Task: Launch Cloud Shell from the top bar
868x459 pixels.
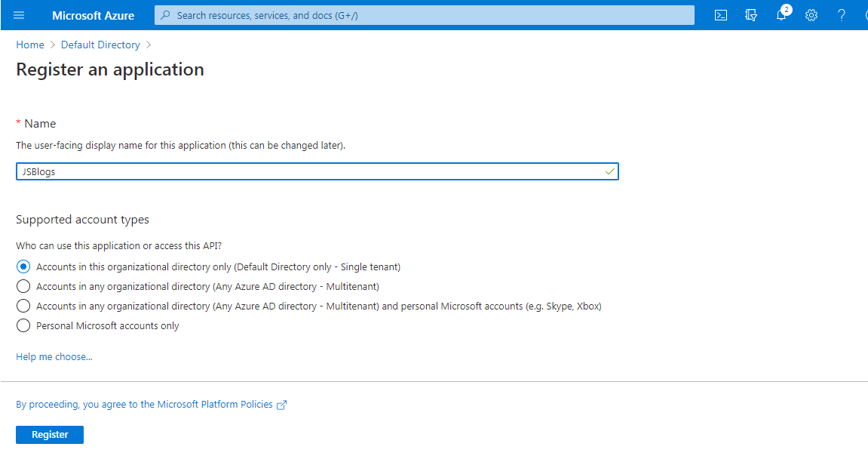Action: [721, 15]
